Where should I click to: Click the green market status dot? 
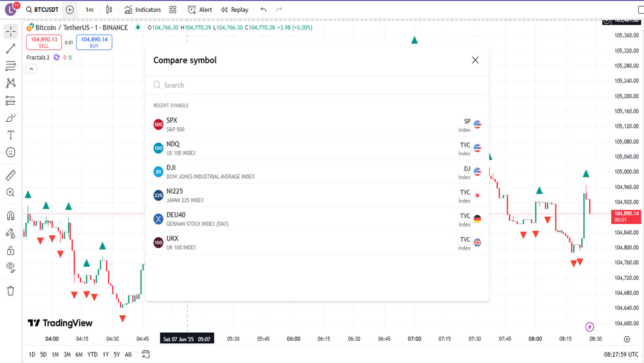pyautogui.click(x=138, y=28)
